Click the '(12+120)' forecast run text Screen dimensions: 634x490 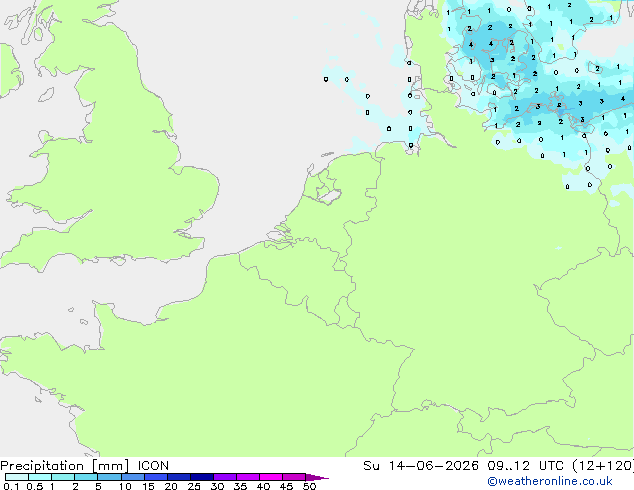click(603, 466)
